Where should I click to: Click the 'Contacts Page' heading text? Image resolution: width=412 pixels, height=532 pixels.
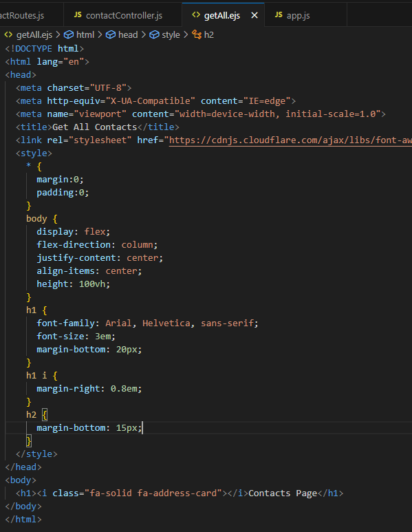(x=283, y=493)
